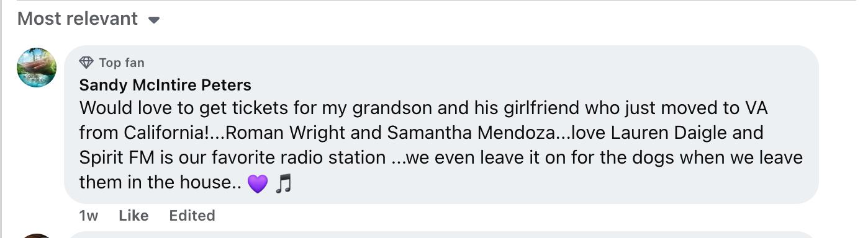Click the Top fan diamond badge icon

click(86, 63)
